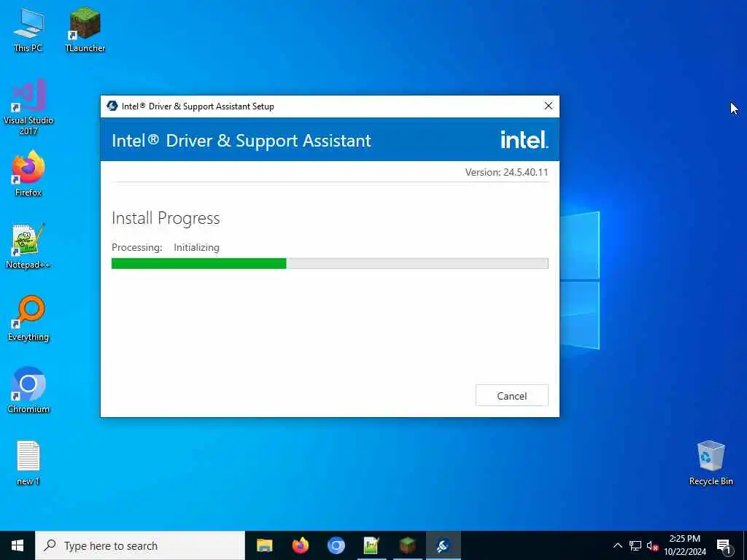Click the Version: 24.5.40.11 text

point(506,172)
